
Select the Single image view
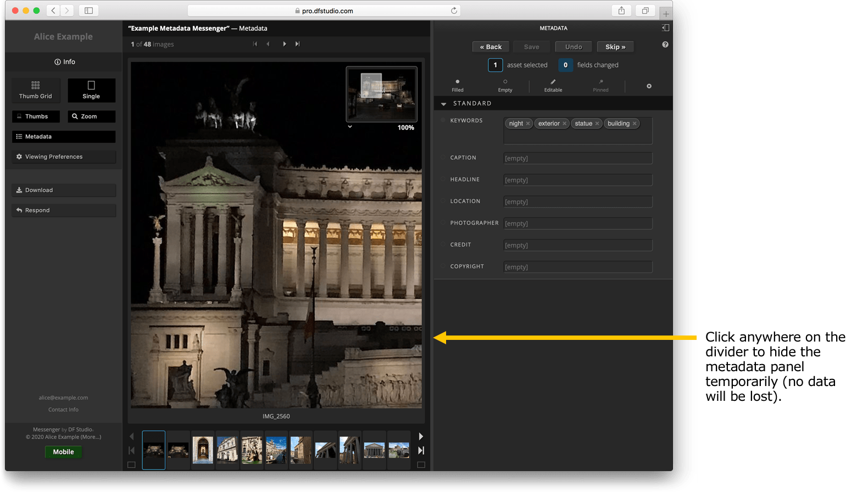click(91, 90)
